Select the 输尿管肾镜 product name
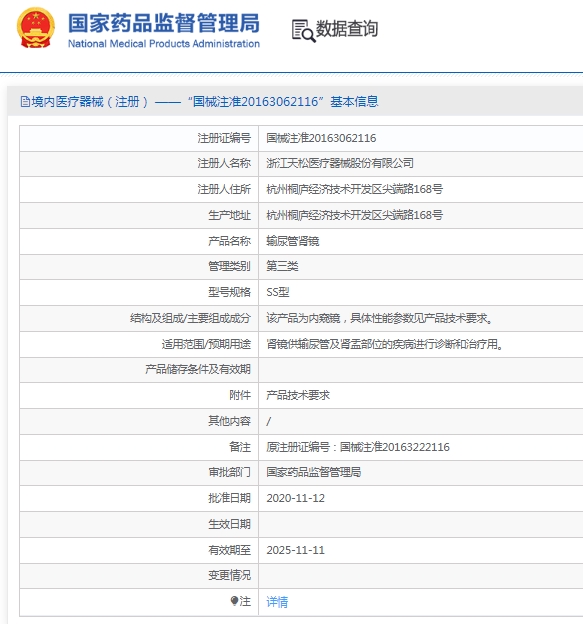The image size is (583, 624). (293, 241)
